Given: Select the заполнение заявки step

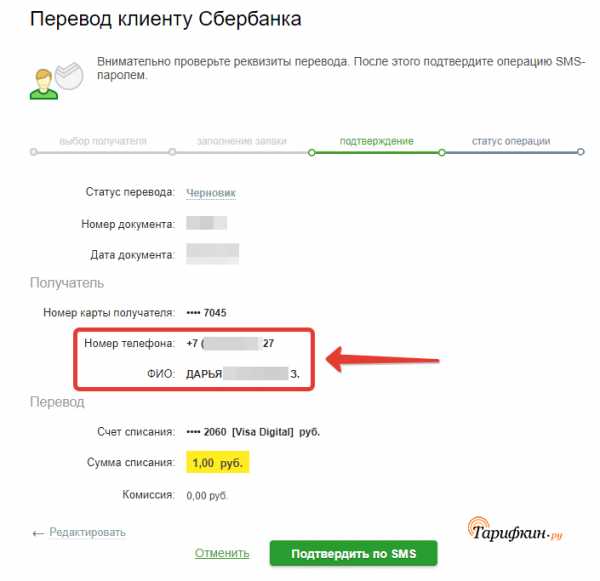Looking at the screenshot, I should (x=241, y=141).
